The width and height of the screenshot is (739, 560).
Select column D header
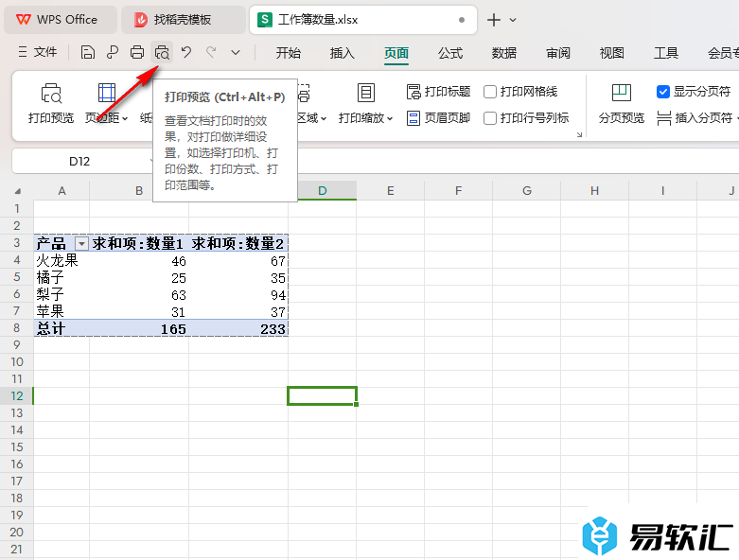pos(323,191)
